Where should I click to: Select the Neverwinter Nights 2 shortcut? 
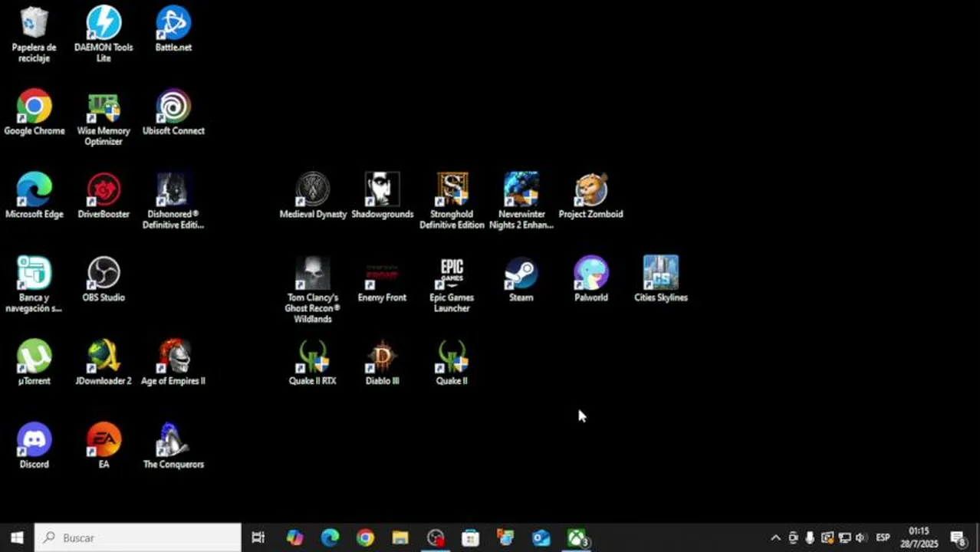pyautogui.click(x=521, y=202)
